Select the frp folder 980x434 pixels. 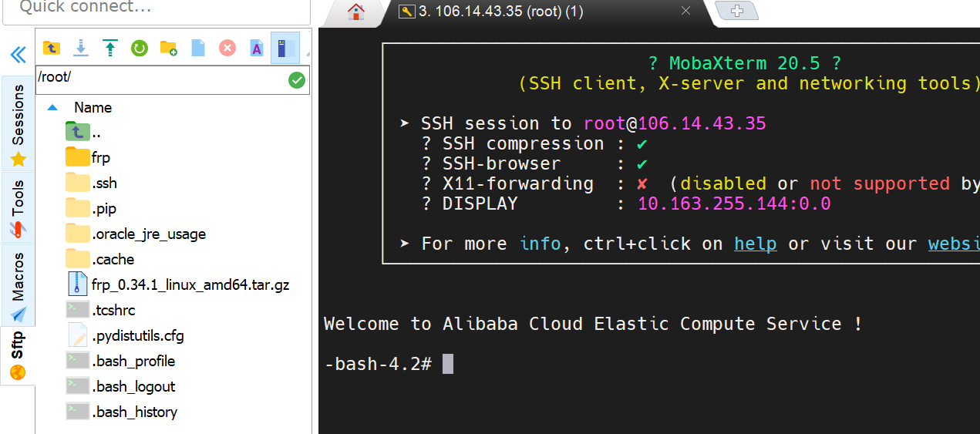click(x=88, y=157)
